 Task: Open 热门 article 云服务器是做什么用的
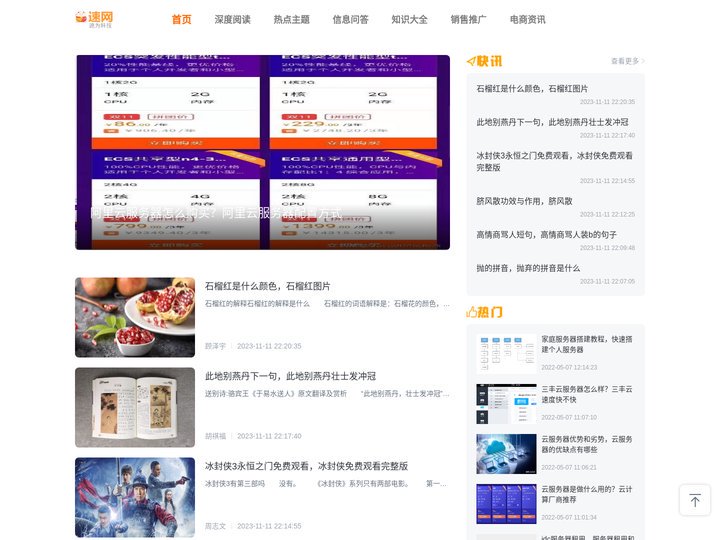(x=587, y=495)
